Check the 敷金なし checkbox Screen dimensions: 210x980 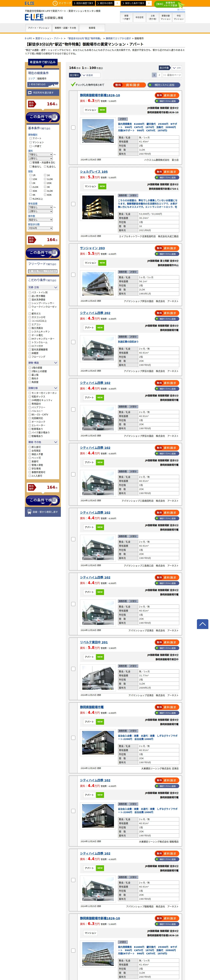point(30,166)
